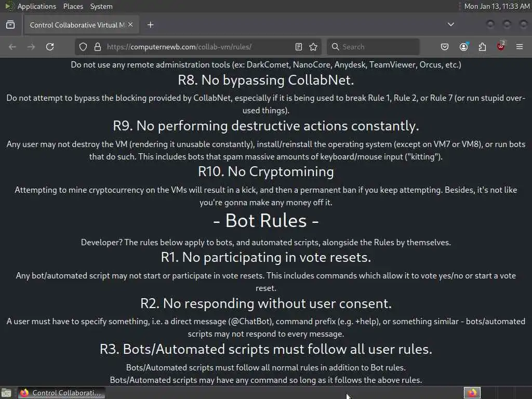Viewport: 532px width, 399px height.
Task: Click the Applications menu logo icon
Action: pyautogui.click(x=9, y=6)
